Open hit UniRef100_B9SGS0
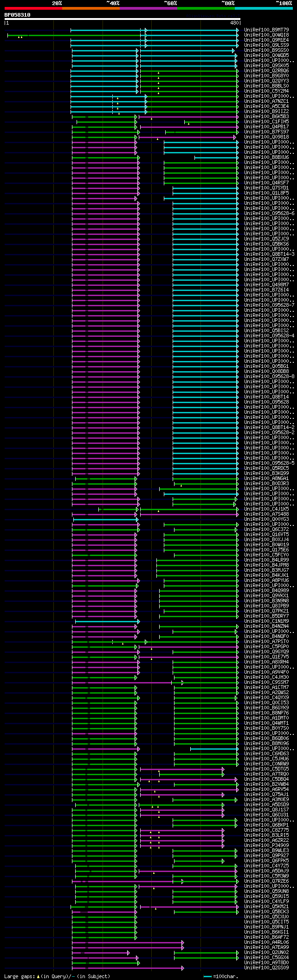Image resolution: width=297 pixels, height=980 pixels. tap(266, 50)
